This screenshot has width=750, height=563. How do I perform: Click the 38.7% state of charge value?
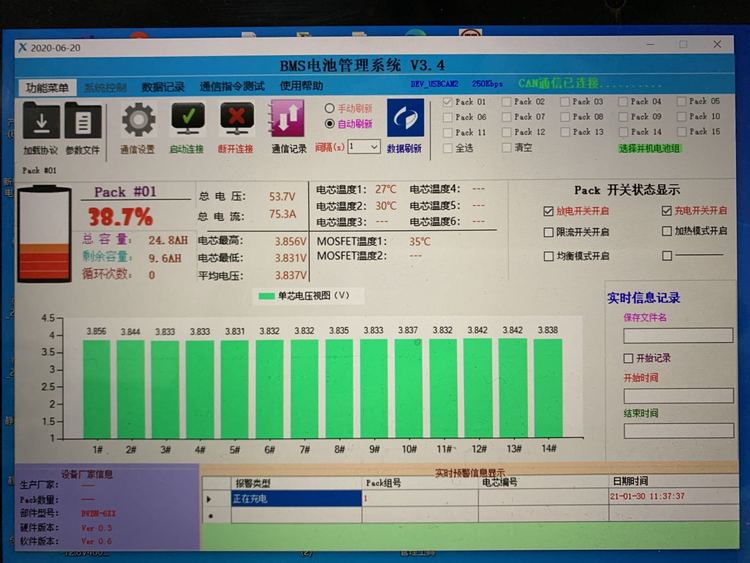point(121,217)
